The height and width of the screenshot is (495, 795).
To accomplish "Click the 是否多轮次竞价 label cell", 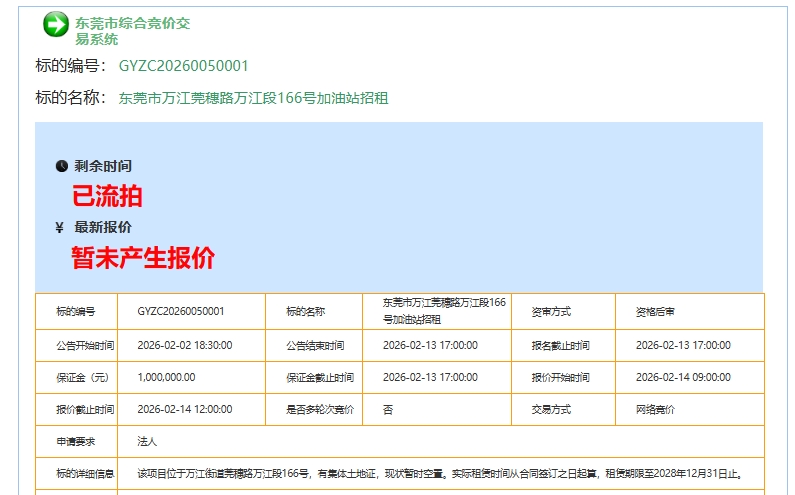I will 320,409.
